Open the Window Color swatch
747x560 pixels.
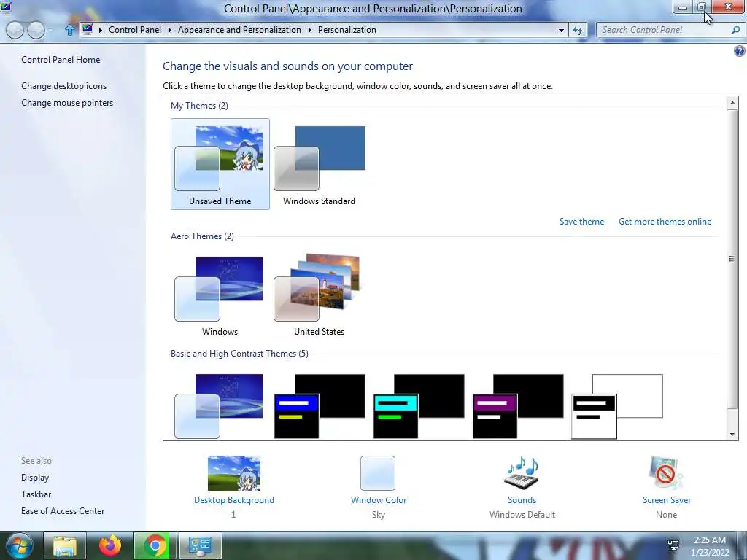378,472
